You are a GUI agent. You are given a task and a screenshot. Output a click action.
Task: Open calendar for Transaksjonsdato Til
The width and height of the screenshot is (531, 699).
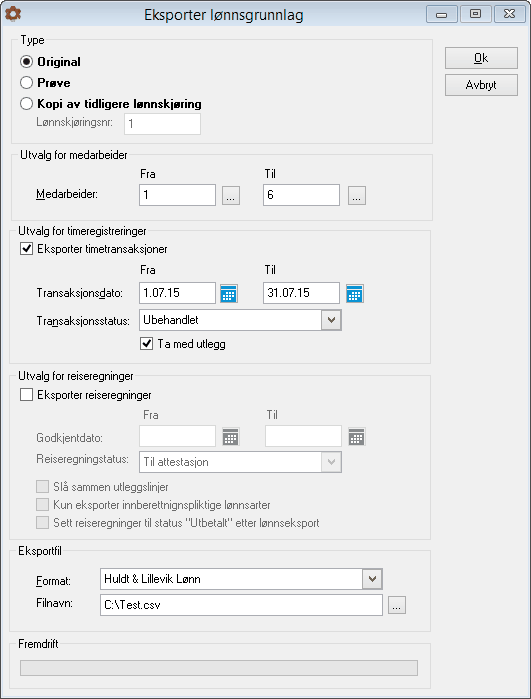coord(355,293)
